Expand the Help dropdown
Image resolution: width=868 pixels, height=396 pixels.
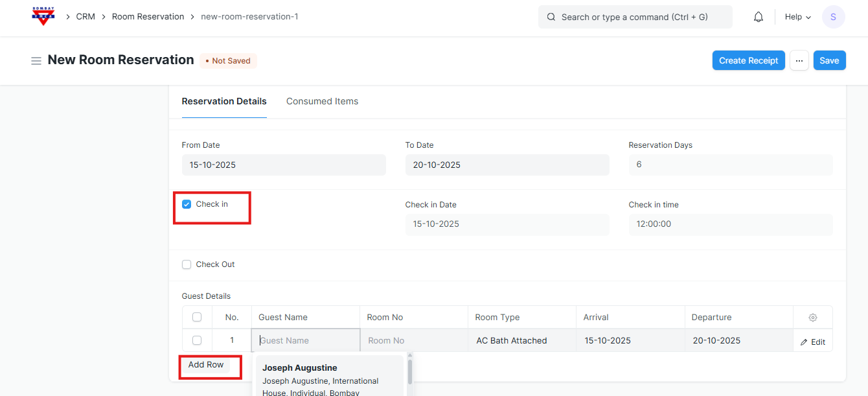(x=798, y=17)
